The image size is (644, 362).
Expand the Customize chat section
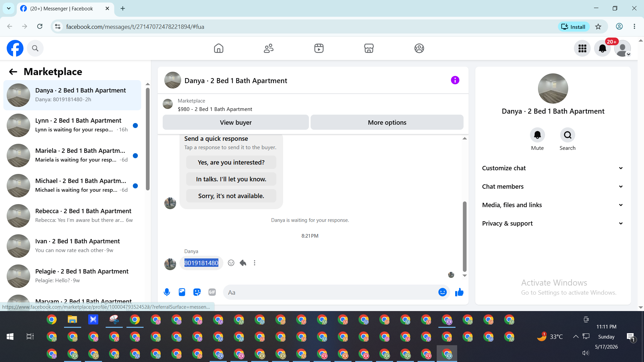pos(553,168)
